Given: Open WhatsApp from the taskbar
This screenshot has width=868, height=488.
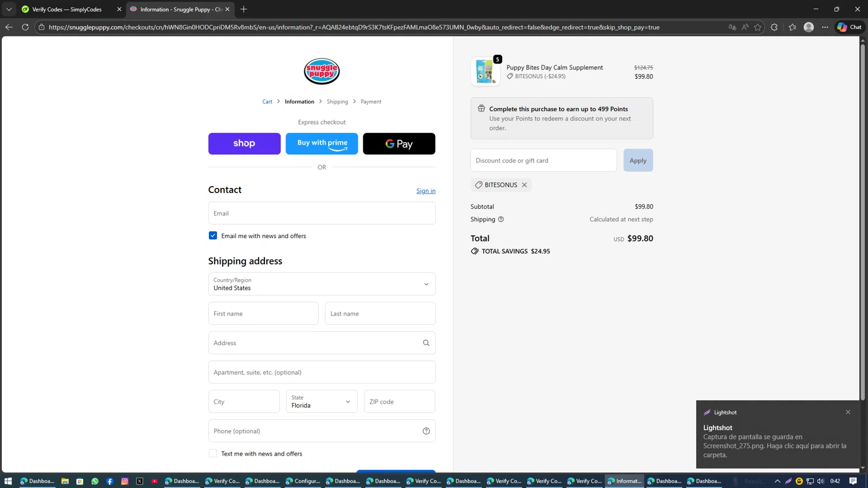Looking at the screenshot, I should pyautogui.click(x=95, y=481).
